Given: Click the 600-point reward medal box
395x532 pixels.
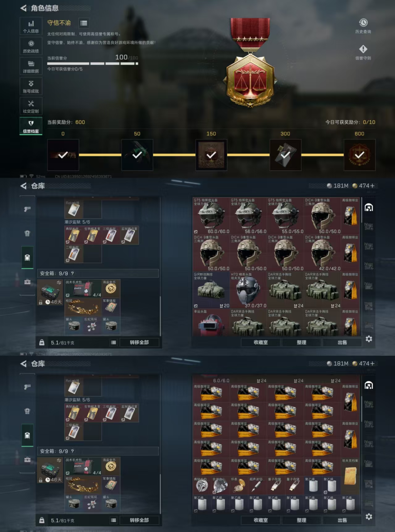Looking at the screenshot, I should pyautogui.click(x=359, y=155).
